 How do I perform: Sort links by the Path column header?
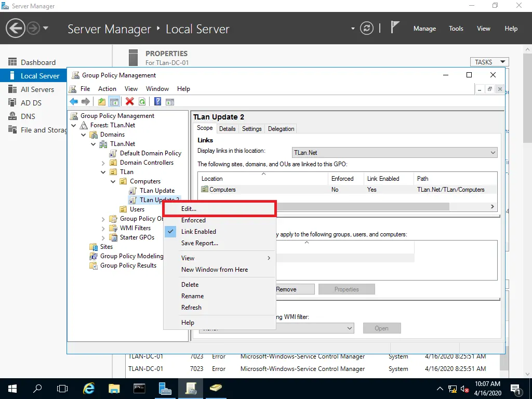click(x=455, y=179)
